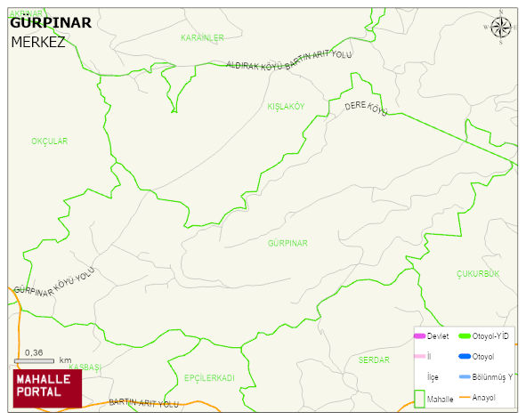Click the Otoyol-YİD green legend swatch
The width and height of the screenshot is (526, 420).
[465, 336]
